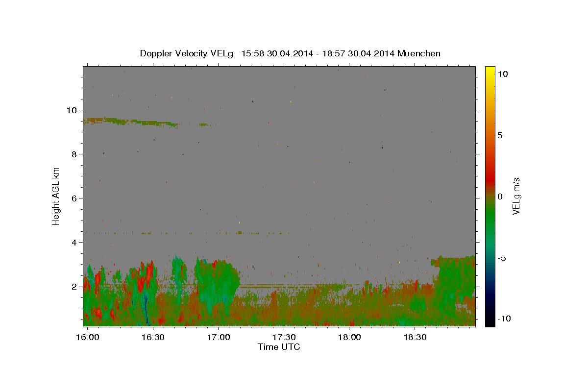
Task: Click the colorbar value -10 label
Action: [503, 319]
